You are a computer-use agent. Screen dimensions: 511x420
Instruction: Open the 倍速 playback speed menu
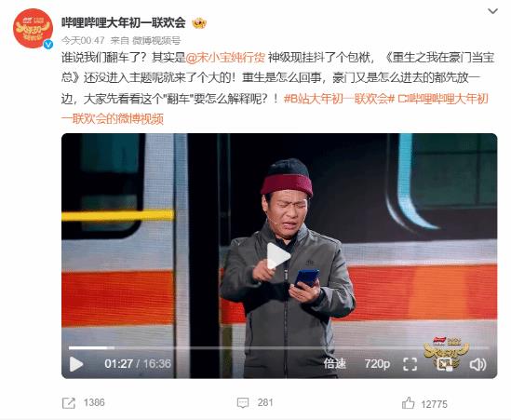point(334,363)
